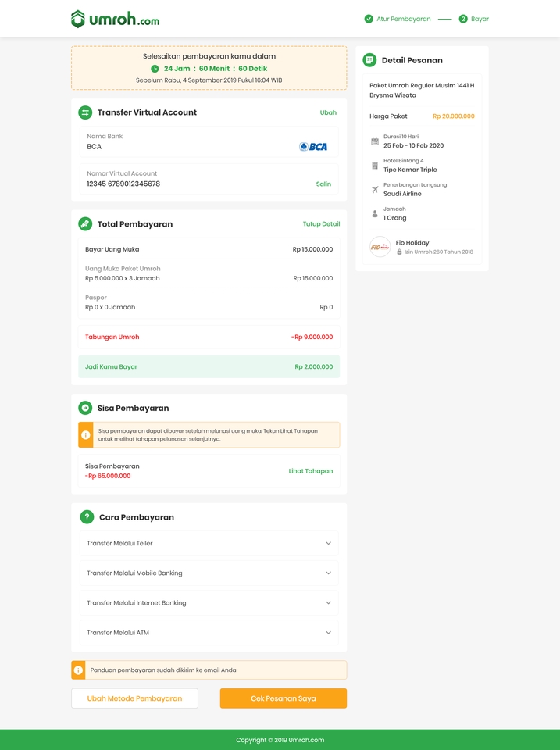
Task: Select the Atur Pembayaran step label
Action: [x=404, y=19]
